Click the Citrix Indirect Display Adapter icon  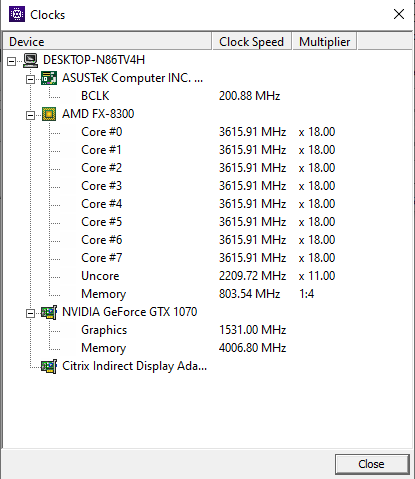[49, 366]
